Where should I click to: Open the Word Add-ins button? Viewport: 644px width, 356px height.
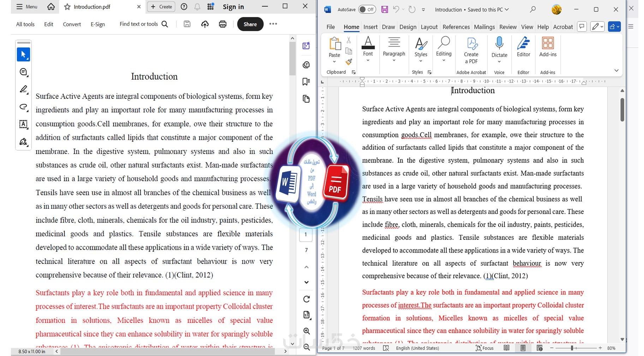548,47
